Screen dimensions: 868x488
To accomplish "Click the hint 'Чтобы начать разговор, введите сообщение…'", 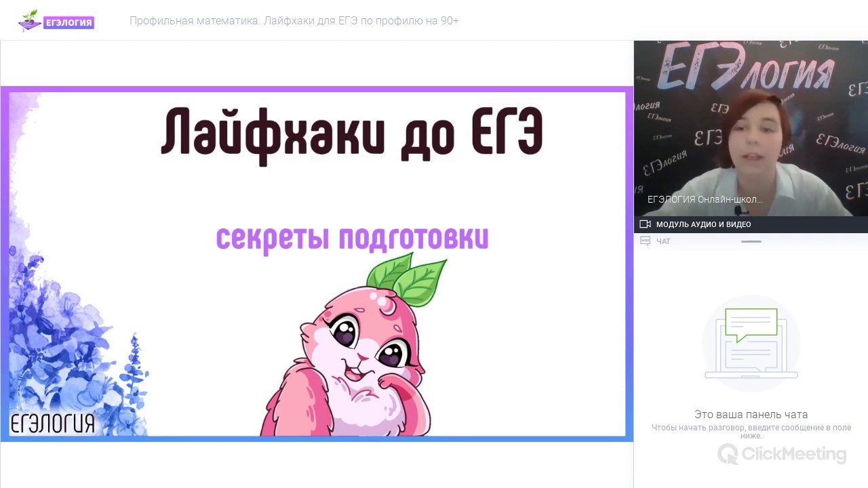I will [751, 432].
